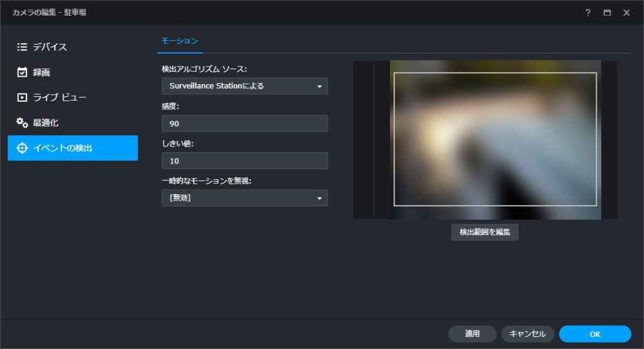Click the 適用 button
This screenshot has height=349, width=644.
[472, 334]
